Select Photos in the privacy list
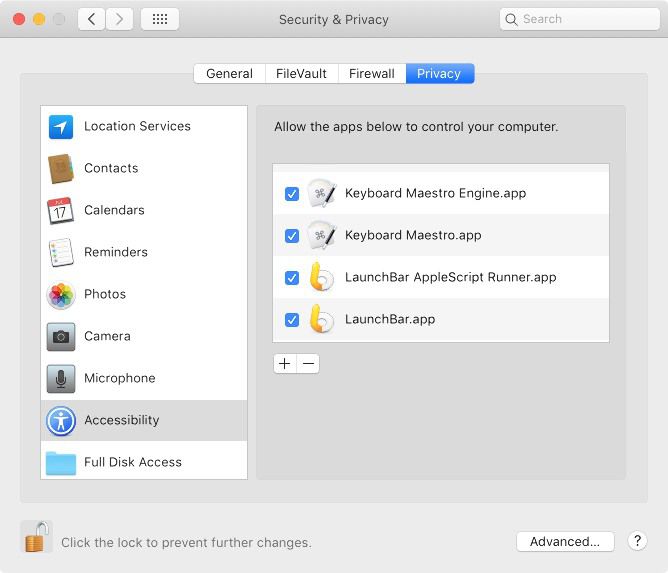The image size is (668, 573). pos(105,295)
